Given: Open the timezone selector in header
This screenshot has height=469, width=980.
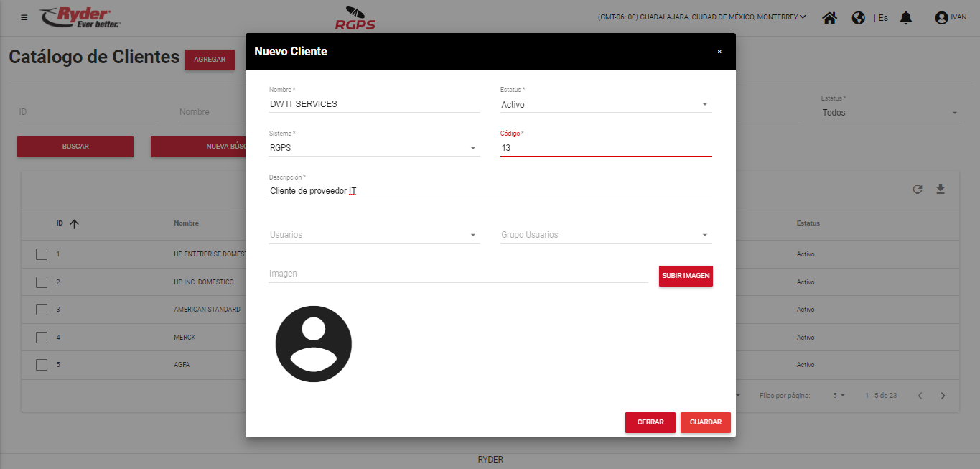Looking at the screenshot, I should click(701, 17).
